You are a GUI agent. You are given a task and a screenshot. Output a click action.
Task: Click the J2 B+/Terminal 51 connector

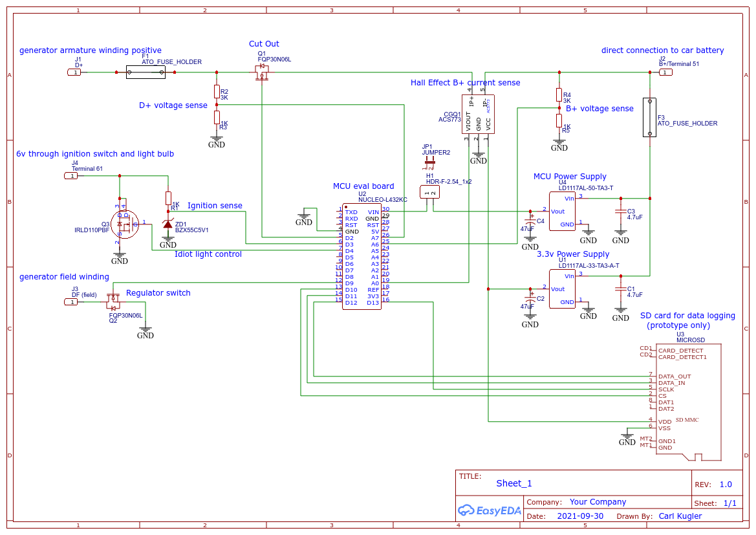point(665,72)
